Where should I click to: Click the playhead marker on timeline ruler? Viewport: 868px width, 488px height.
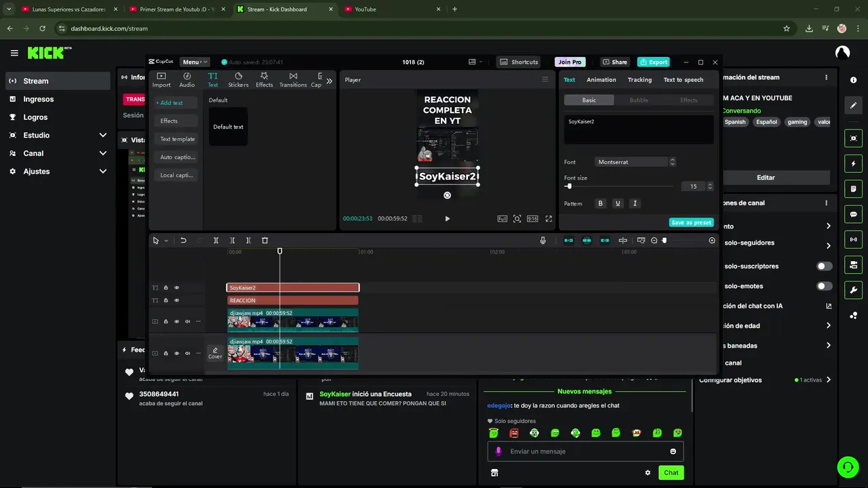coord(279,251)
